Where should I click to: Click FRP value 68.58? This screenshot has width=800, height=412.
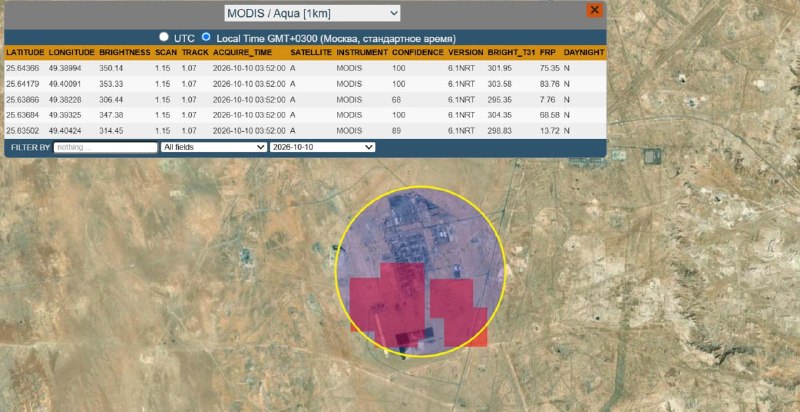click(549, 115)
